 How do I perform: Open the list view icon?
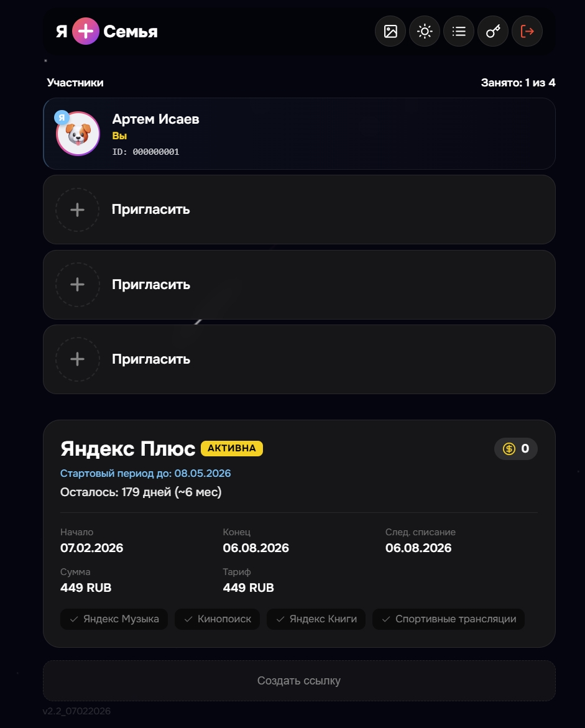point(459,31)
